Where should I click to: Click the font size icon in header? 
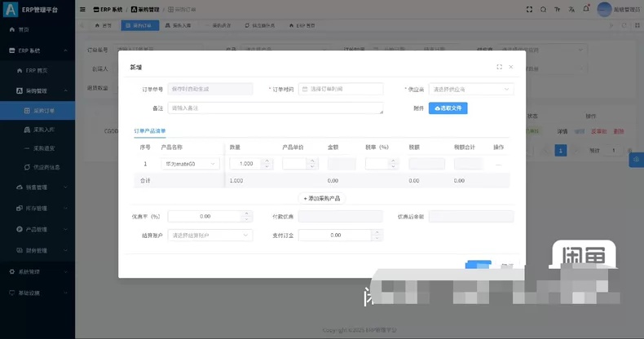pyautogui.click(x=558, y=10)
